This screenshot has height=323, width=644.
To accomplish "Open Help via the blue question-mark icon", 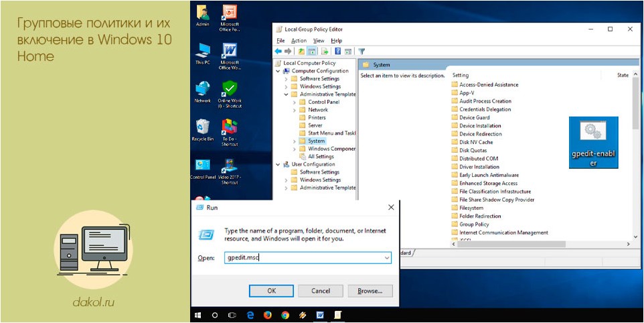I will coord(338,52).
